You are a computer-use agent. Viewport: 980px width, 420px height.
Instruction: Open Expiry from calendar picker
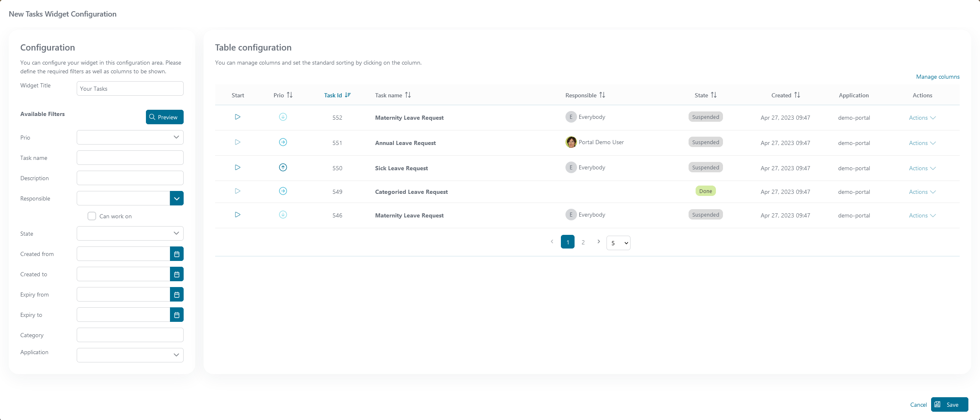point(177,294)
